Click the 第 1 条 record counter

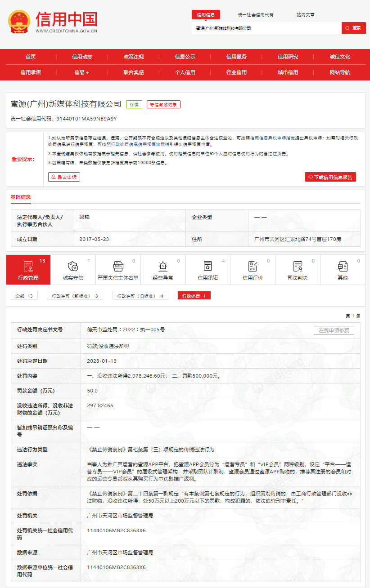click(x=353, y=316)
